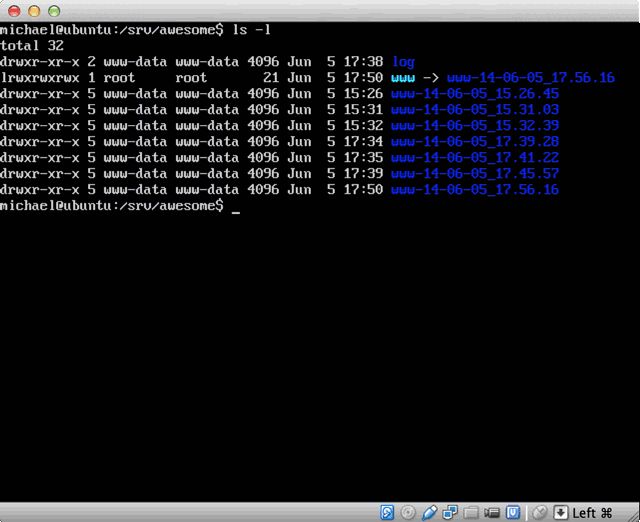This screenshot has height=522, width=640.
Task: Click directory 'www-14-06-05_15.32.39'
Action: pos(475,126)
